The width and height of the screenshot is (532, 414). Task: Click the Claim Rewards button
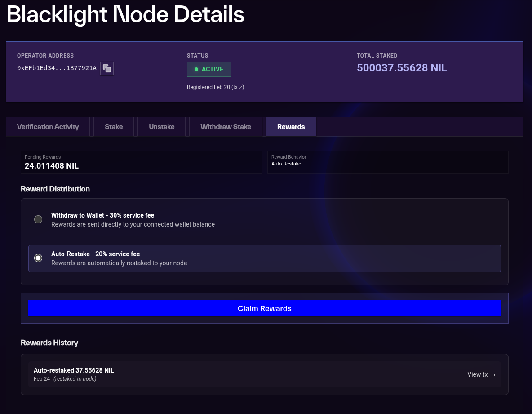point(265,308)
